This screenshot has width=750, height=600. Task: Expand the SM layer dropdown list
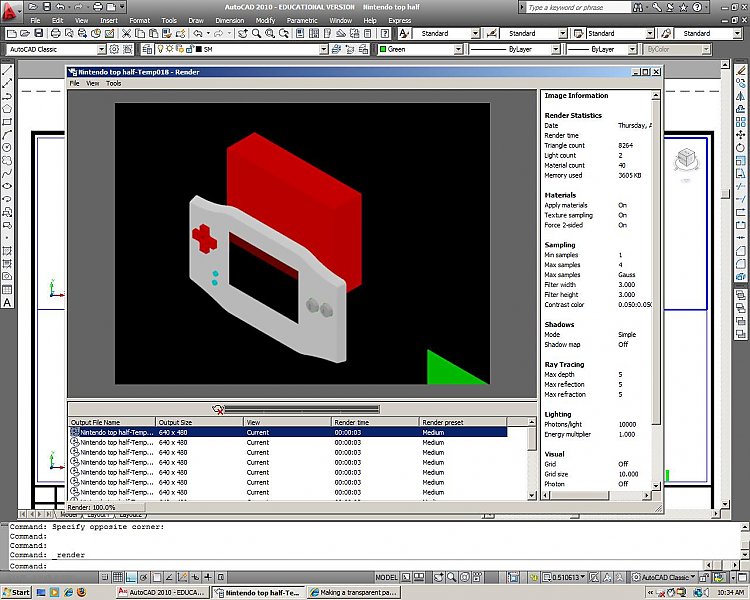pos(324,49)
